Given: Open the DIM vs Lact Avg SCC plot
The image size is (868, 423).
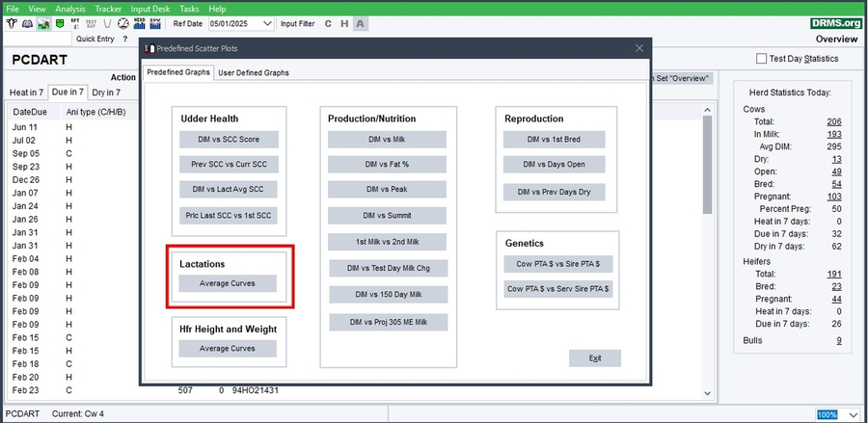Looking at the screenshot, I should [228, 189].
